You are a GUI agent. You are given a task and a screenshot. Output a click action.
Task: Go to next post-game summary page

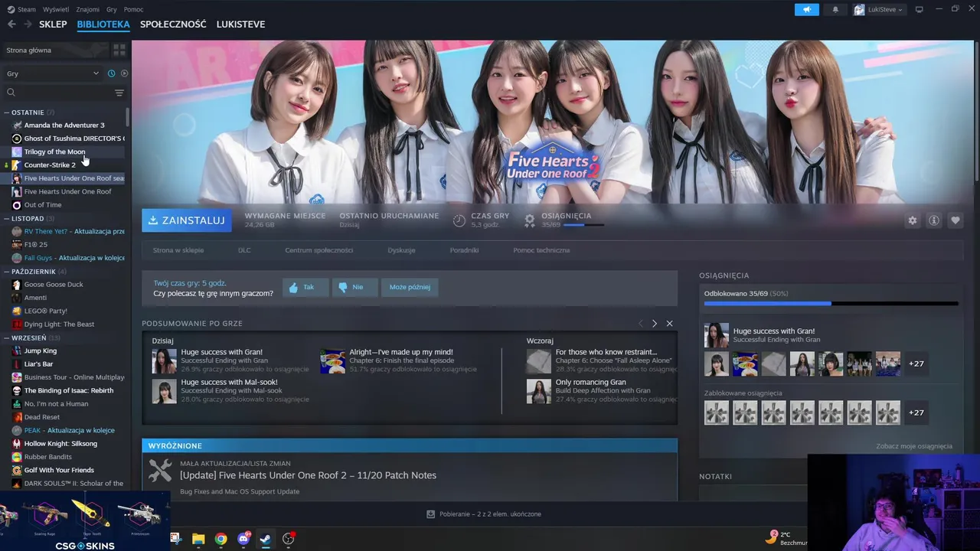coord(654,324)
